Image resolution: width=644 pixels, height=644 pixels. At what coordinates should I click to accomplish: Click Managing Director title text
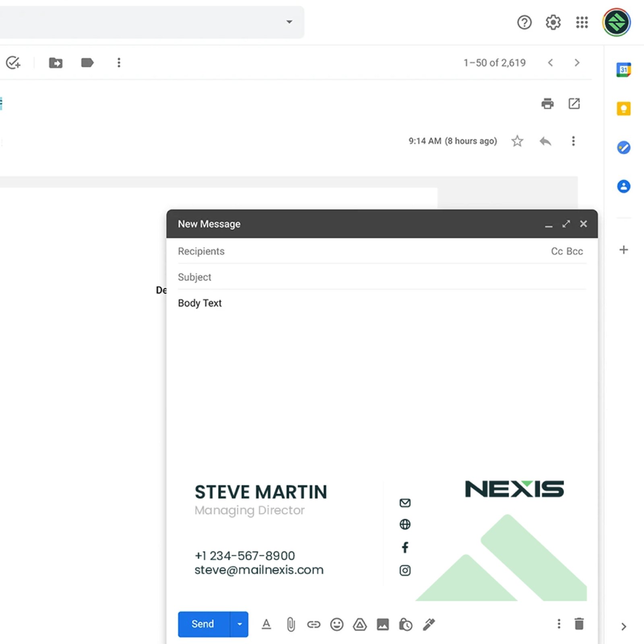pyautogui.click(x=250, y=510)
